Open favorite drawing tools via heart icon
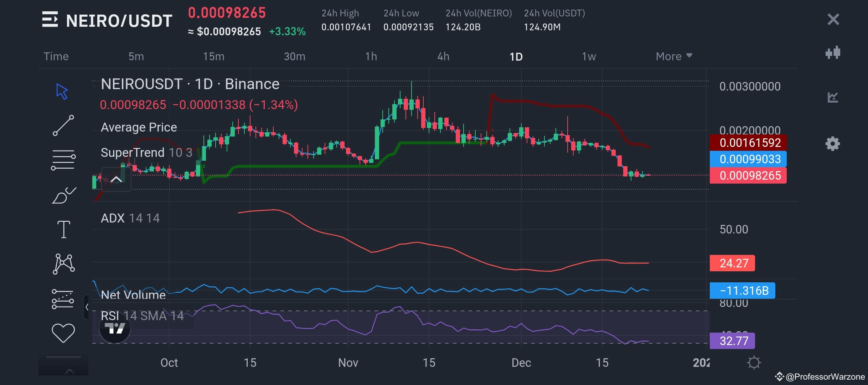Viewport: 868px width, 385px height. click(63, 333)
